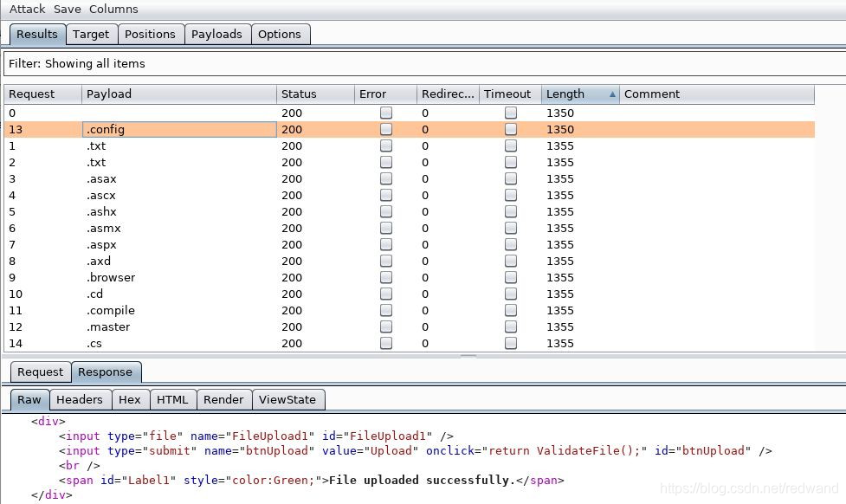The width and height of the screenshot is (846, 504).
Task: Open the Columns menu
Action: (113, 10)
